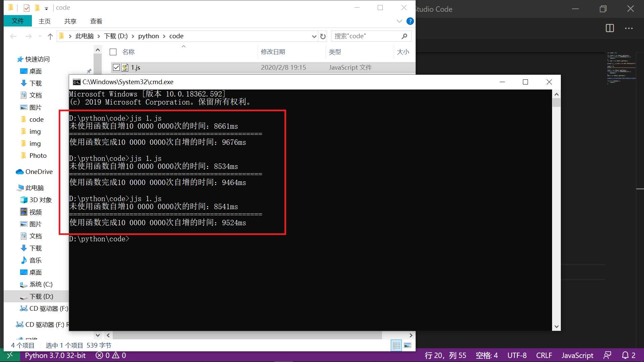The image size is (644, 362).
Task: Click cmd window scrollbar up arrow
Action: tap(556, 94)
